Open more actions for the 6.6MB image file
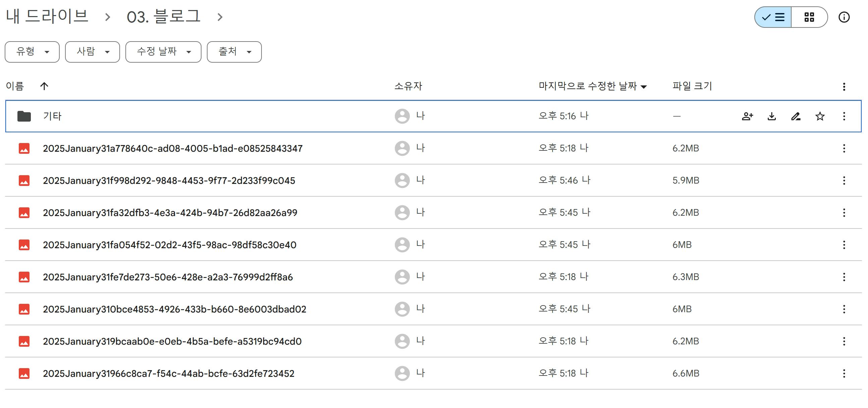Screen dimensions: 868x408 coord(844,373)
